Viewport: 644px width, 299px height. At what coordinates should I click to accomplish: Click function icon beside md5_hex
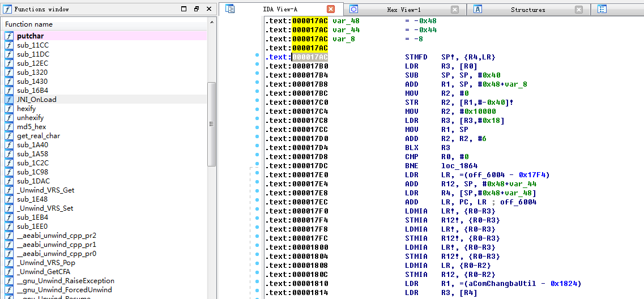click(x=9, y=127)
